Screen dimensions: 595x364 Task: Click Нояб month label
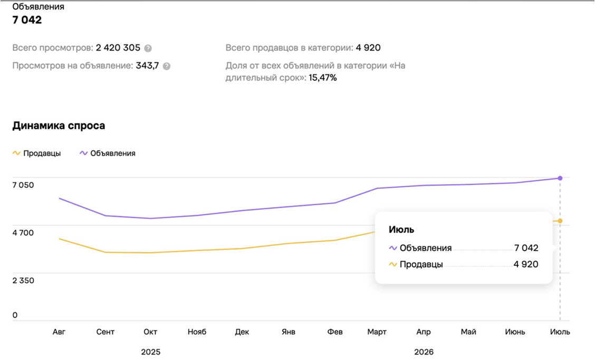(x=197, y=332)
